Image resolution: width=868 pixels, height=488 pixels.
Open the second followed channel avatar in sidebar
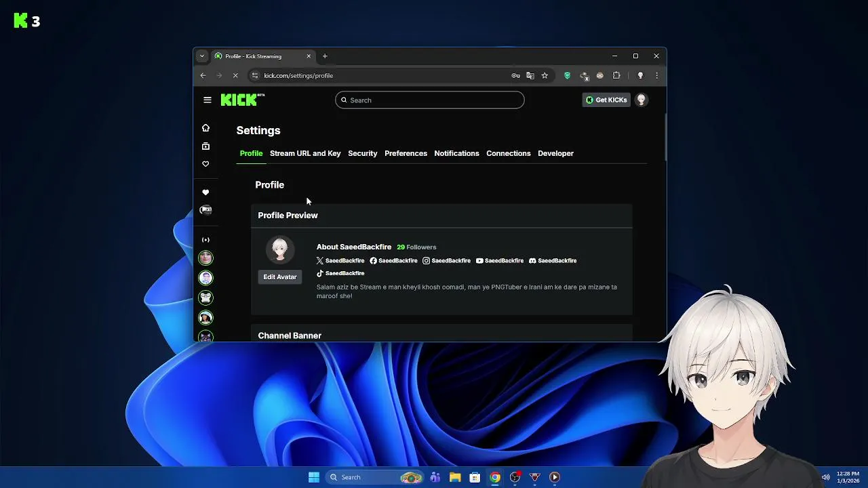[205, 277]
